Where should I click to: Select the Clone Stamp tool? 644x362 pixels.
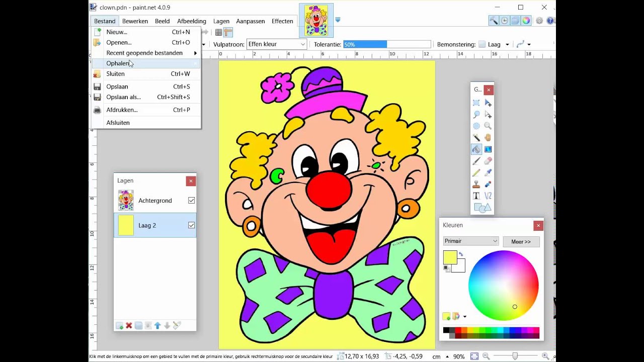point(476,184)
